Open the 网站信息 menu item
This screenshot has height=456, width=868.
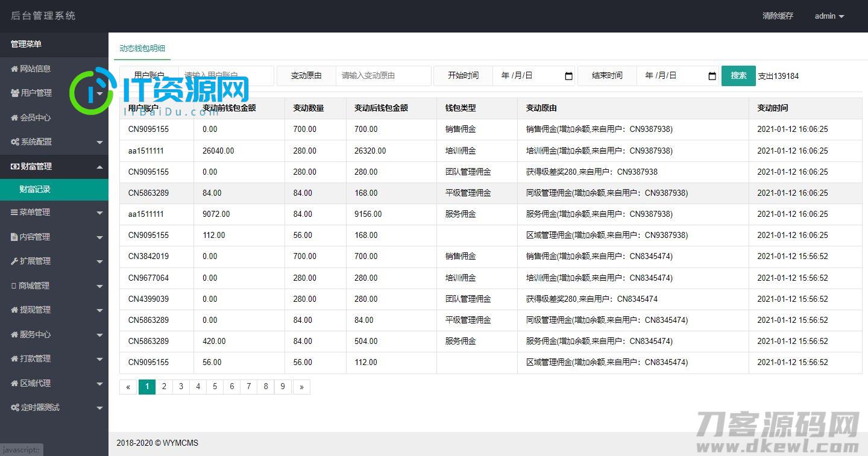[x=54, y=69]
